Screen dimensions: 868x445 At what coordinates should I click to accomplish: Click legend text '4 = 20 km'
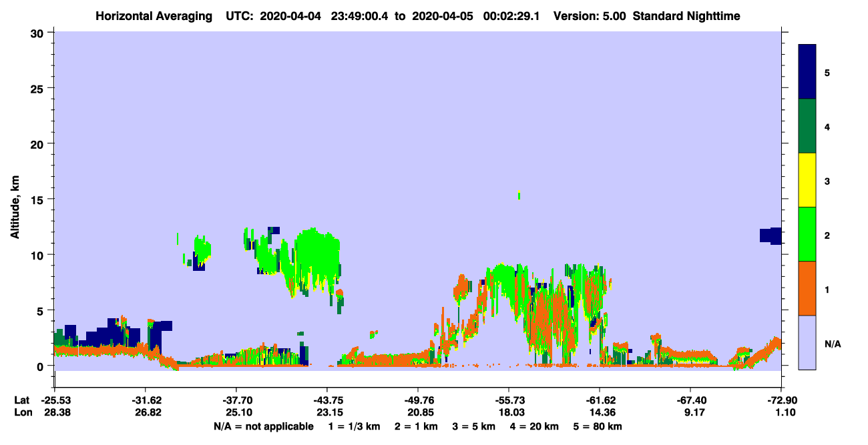[x=535, y=426]
